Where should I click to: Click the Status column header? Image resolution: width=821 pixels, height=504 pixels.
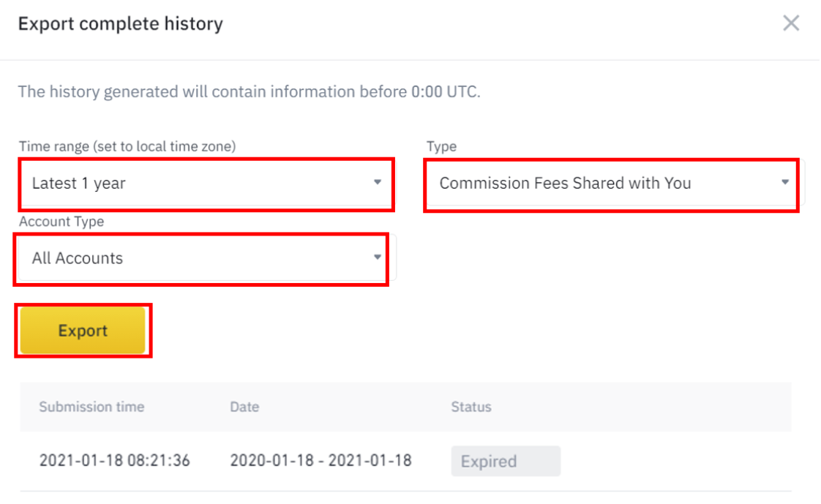point(471,407)
